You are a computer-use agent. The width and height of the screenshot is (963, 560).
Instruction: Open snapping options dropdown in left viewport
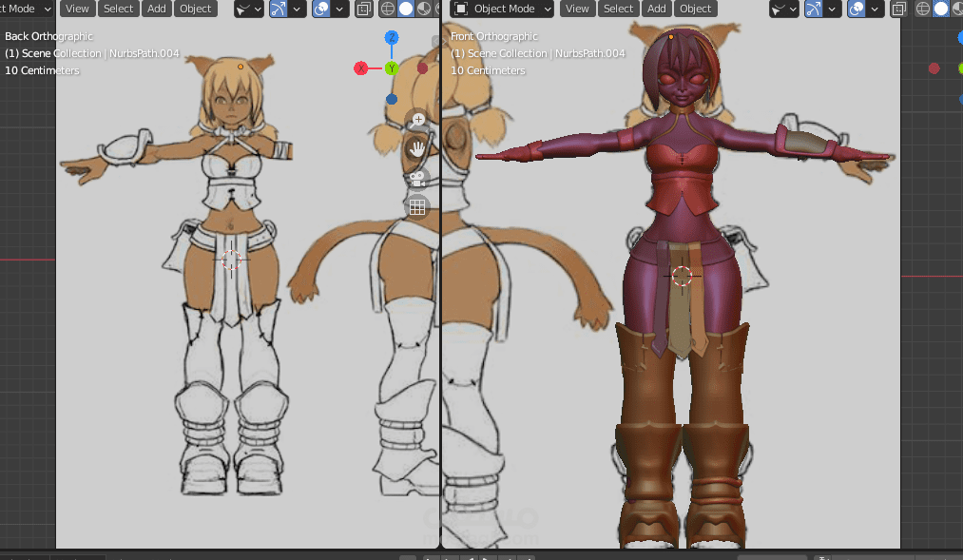tap(299, 10)
